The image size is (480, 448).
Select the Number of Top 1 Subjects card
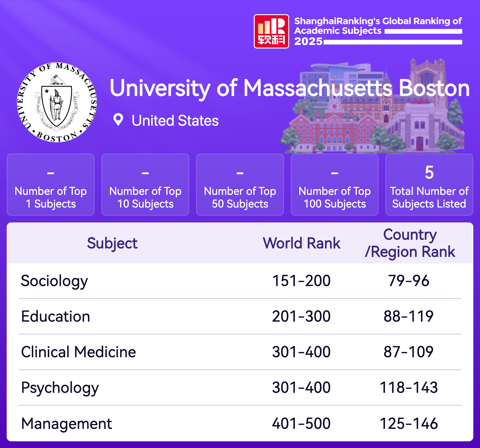pyautogui.click(x=51, y=185)
